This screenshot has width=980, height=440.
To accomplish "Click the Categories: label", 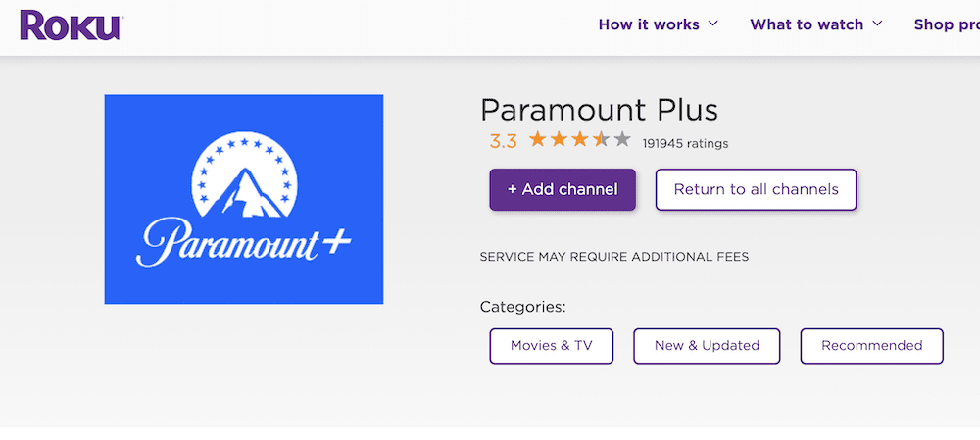I will (x=523, y=307).
